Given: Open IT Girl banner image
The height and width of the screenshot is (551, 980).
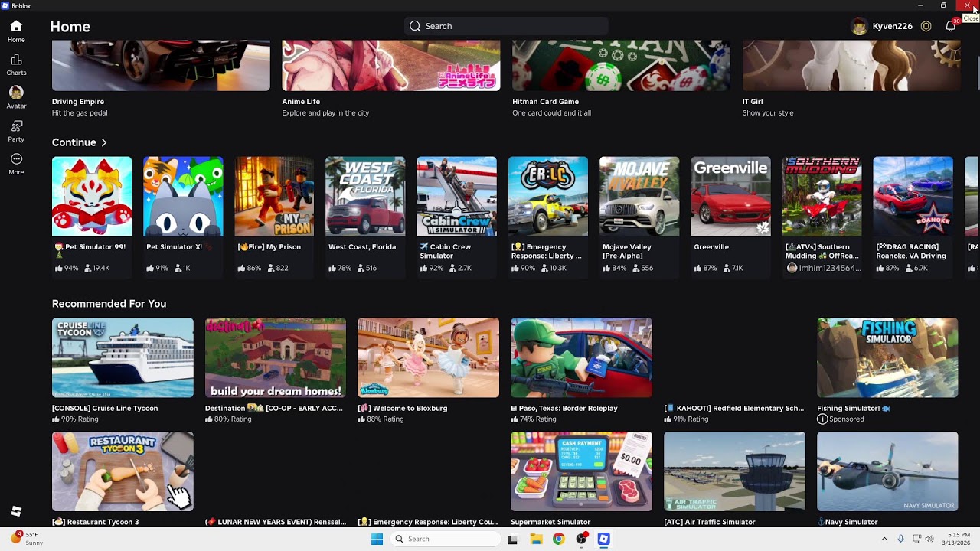Looking at the screenshot, I should click(x=851, y=65).
